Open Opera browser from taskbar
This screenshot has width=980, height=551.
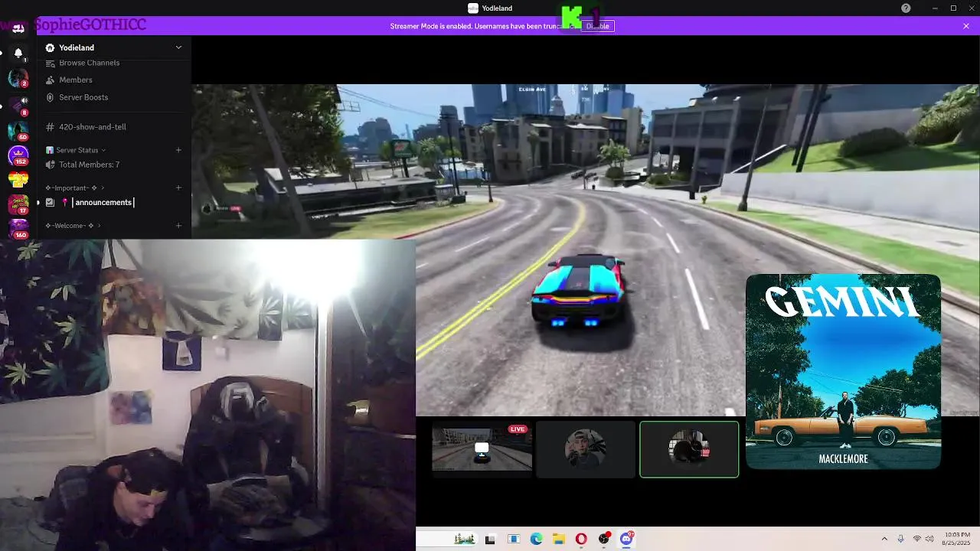pos(581,539)
